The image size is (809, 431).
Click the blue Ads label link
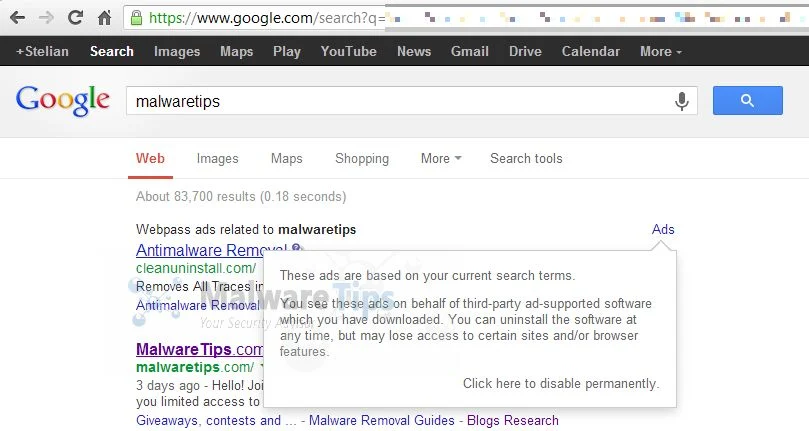pos(663,229)
